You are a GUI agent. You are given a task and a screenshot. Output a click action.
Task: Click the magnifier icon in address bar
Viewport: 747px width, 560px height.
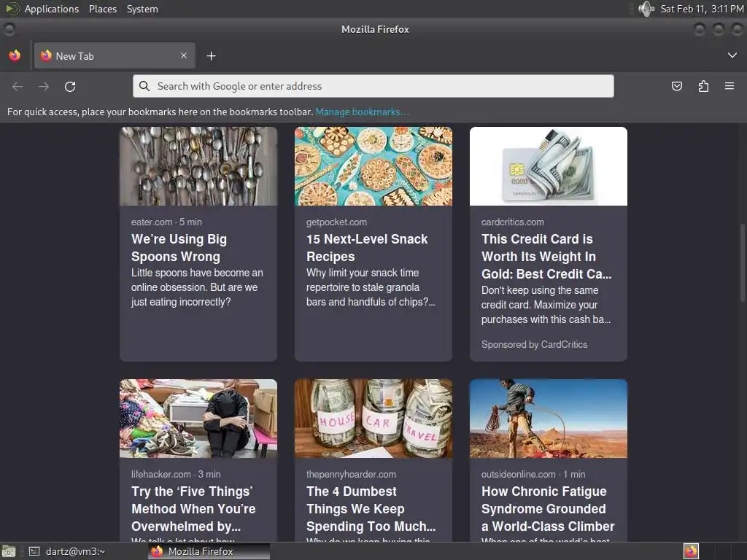pyautogui.click(x=144, y=86)
